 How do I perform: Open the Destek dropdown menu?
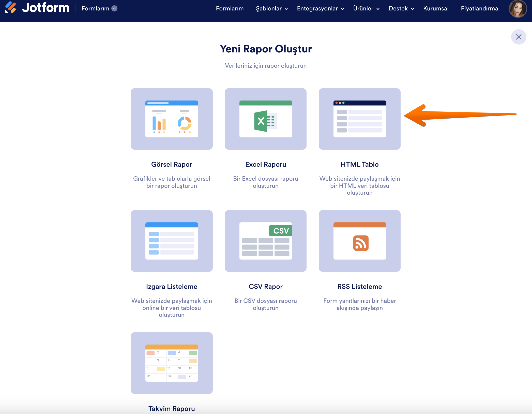pyautogui.click(x=401, y=8)
